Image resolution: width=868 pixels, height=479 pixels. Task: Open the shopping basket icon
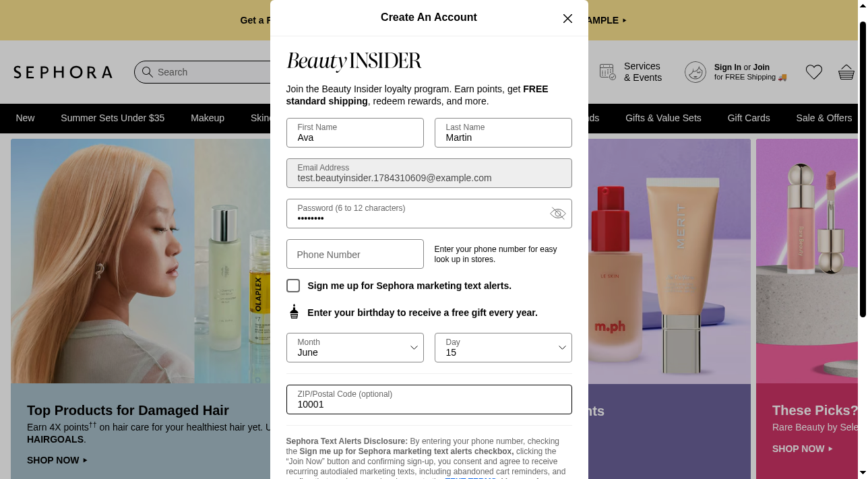tap(846, 72)
